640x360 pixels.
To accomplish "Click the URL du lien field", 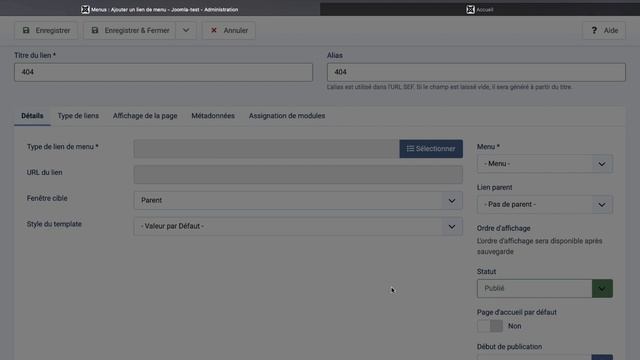I will coord(298,175).
